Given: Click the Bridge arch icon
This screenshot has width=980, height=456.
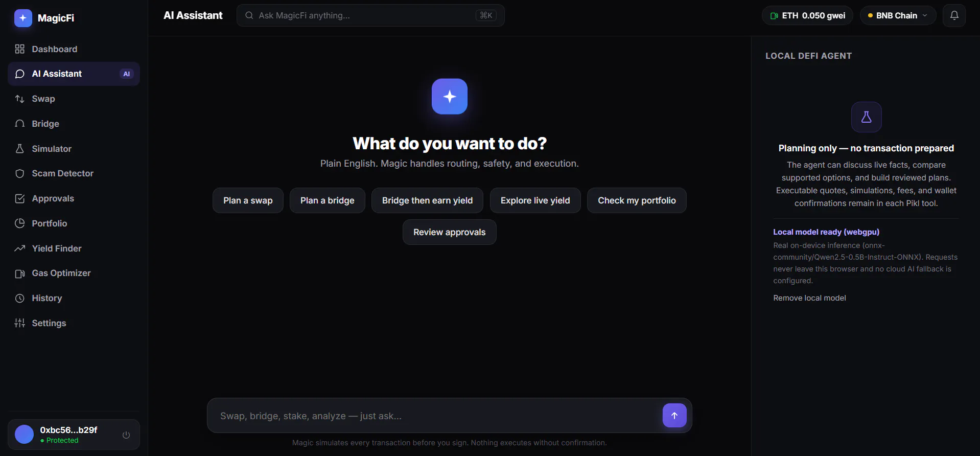Looking at the screenshot, I should click(x=20, y=124).
